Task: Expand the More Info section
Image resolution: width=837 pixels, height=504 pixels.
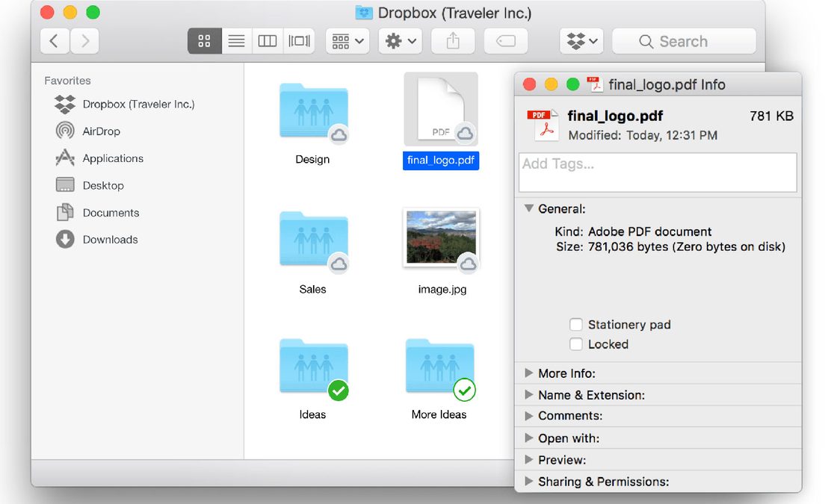Action: (x=529, y=373)
